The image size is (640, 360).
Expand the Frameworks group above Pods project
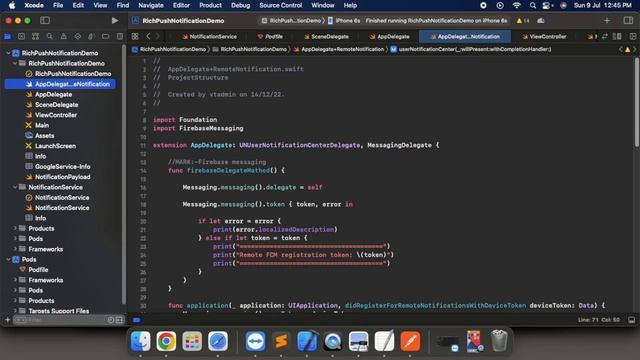15,249
